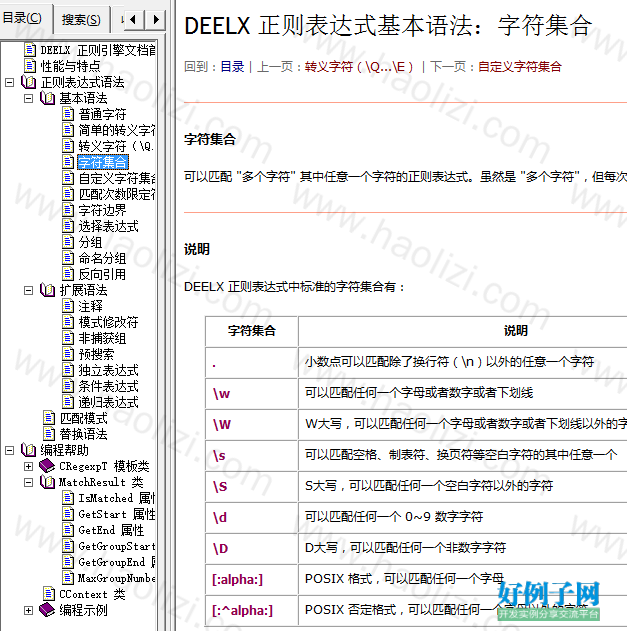This screenshot has height=631, width=627.
Task: Click the \s cell in the table
Action: click(x=252, y=455)
